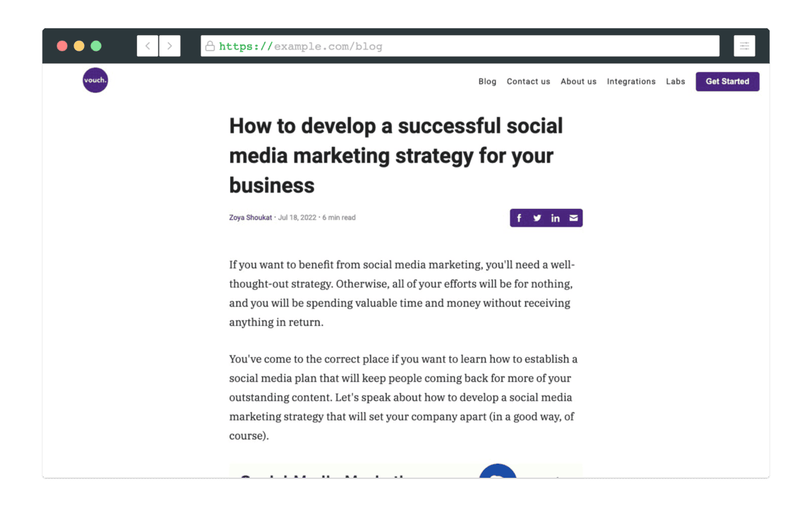Click the URL address bar field
Screen dimensions: 812x506
466,47
